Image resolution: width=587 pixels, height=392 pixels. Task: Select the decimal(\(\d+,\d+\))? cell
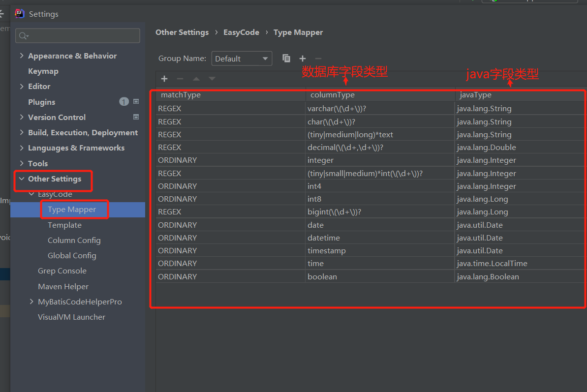click(x=380, y=148)
